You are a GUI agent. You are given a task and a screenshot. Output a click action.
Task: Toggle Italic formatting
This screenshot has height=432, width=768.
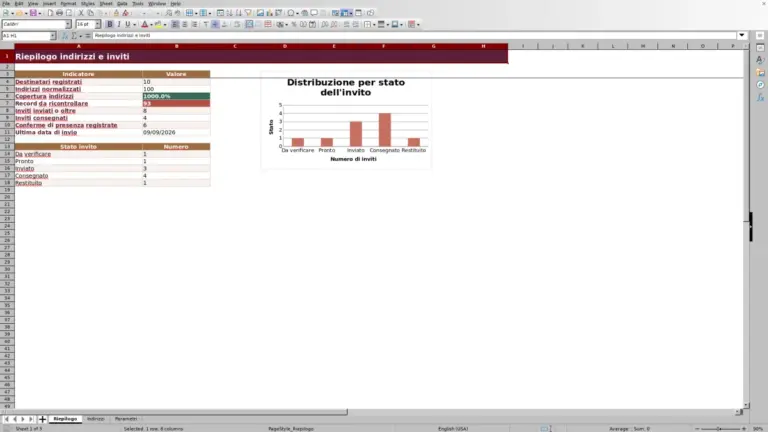pos(119,24)
